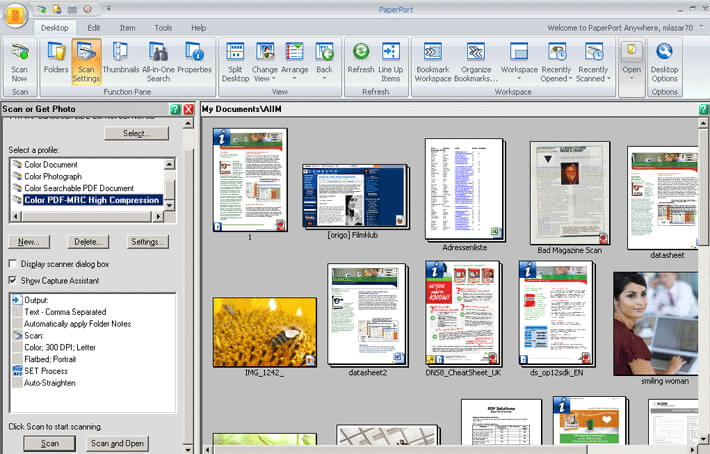Open the Tools ribbon tab

[163, 28]
